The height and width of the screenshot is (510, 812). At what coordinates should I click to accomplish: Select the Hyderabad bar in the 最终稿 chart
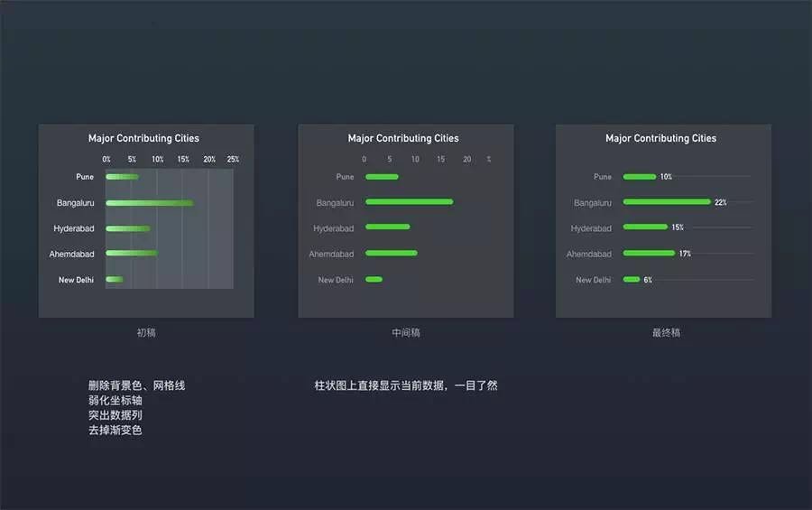645,227
